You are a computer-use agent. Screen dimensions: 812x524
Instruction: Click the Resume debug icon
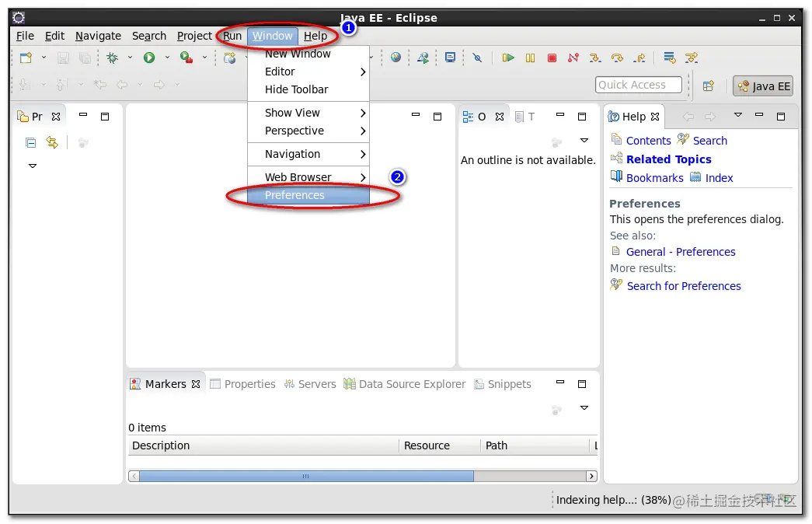(508, 58)
